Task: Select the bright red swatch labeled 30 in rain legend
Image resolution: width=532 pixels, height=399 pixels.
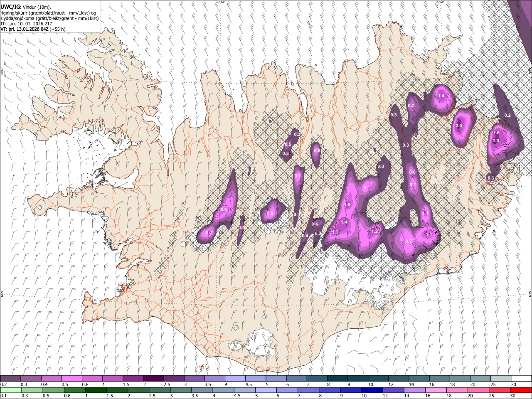Action: [520, 390]
